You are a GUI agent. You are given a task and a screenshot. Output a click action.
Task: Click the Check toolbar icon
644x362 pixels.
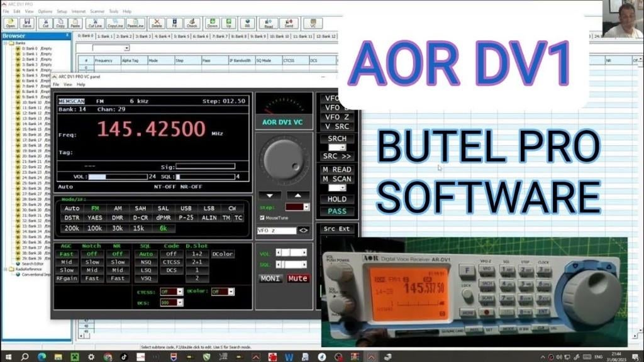(192, 23)
